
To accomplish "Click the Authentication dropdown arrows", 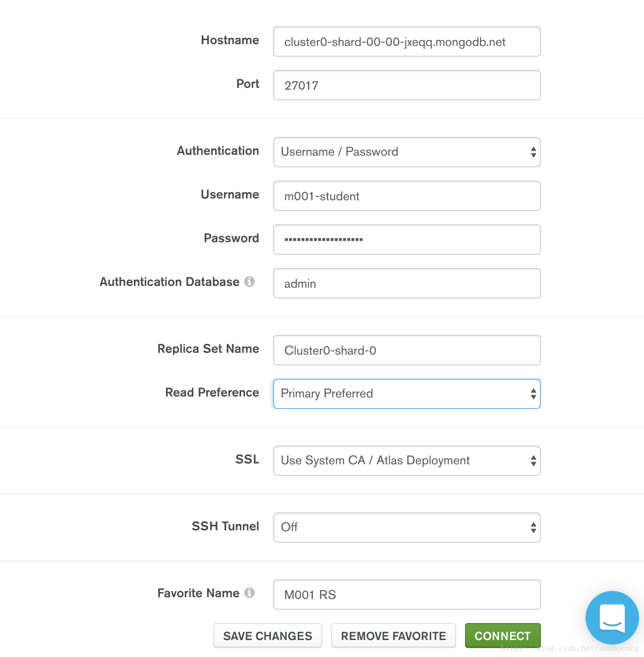I will (x=533, y=152).
